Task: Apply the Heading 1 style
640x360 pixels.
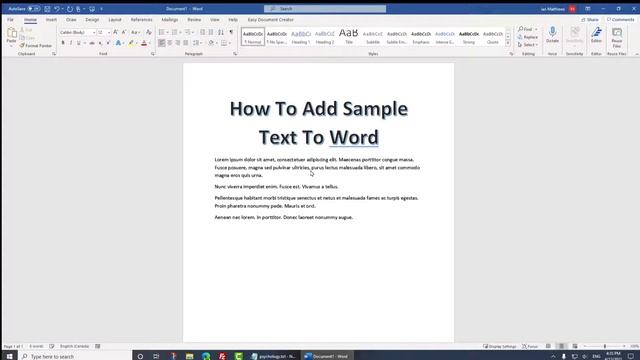Action: click(x=301, y=37)
